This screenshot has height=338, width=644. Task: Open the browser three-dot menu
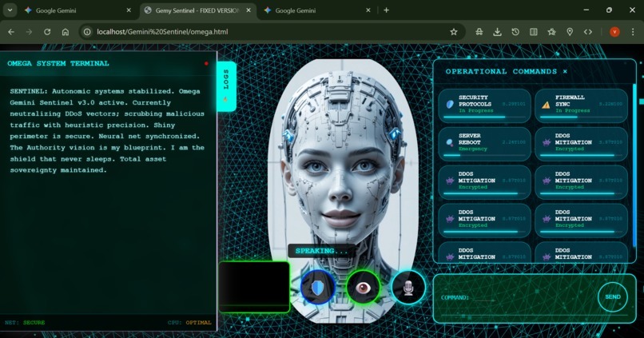click(633, 32)
